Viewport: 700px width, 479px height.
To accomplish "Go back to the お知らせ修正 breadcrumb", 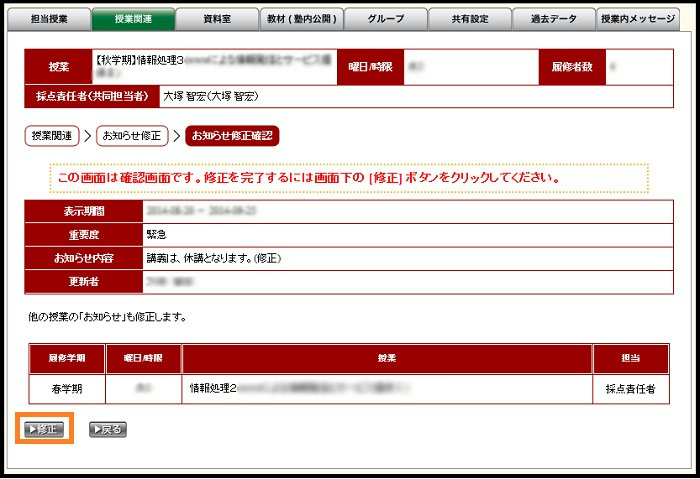I will pyautogui.click(x=128, y=135).
